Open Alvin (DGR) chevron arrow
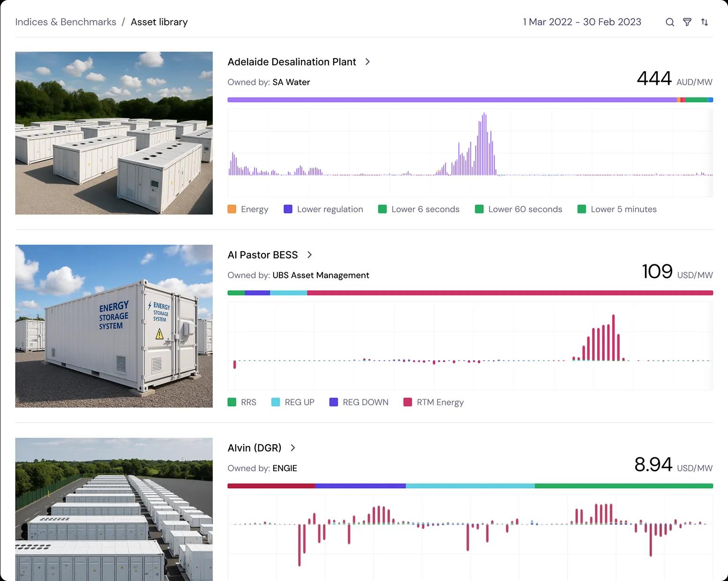 pos(293,448)
